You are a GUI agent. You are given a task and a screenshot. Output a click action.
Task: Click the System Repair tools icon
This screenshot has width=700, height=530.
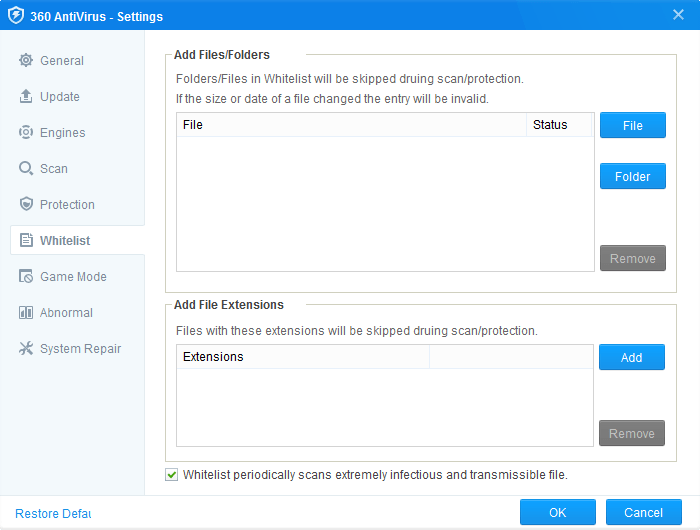26,349
